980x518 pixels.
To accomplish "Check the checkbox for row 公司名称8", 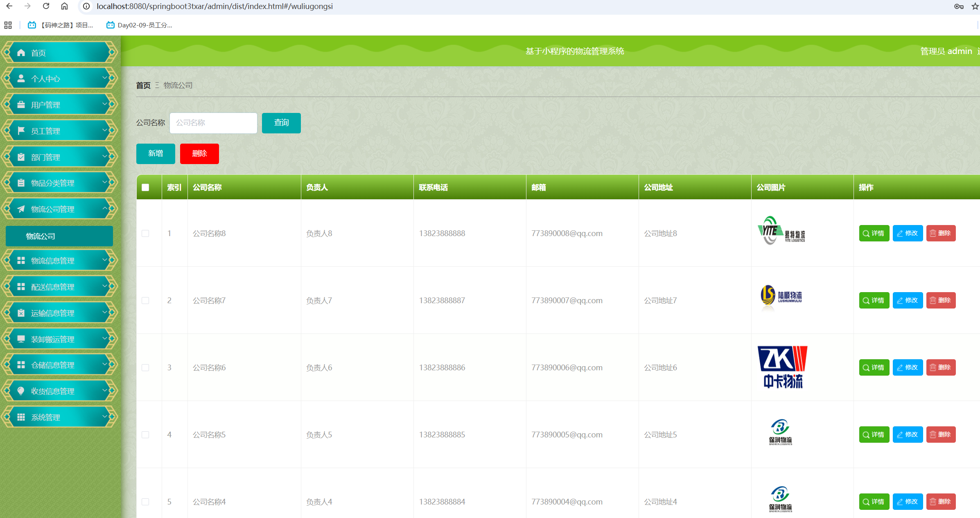I will (145, 233).
